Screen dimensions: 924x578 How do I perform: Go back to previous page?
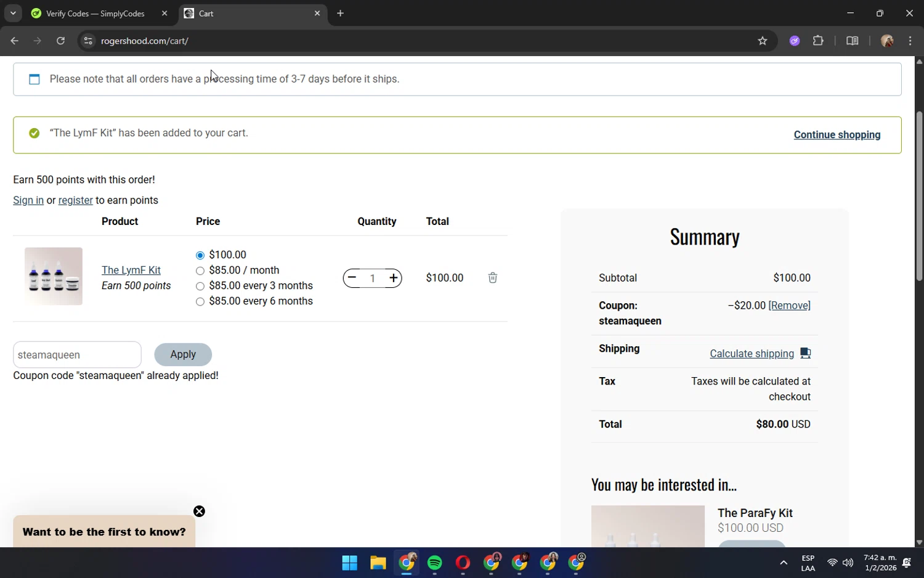(x=15, y=41)
